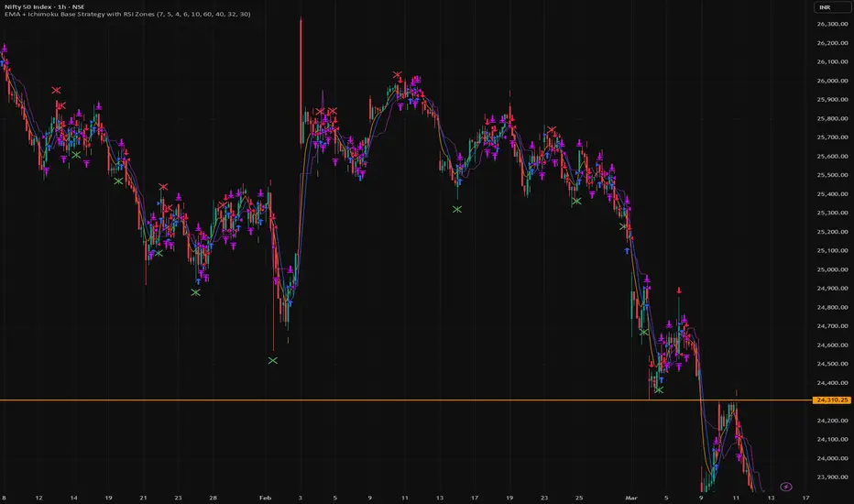Click the Nifty 50 Index symbol title
Screen dimensions: 854x504
(44, 6)
